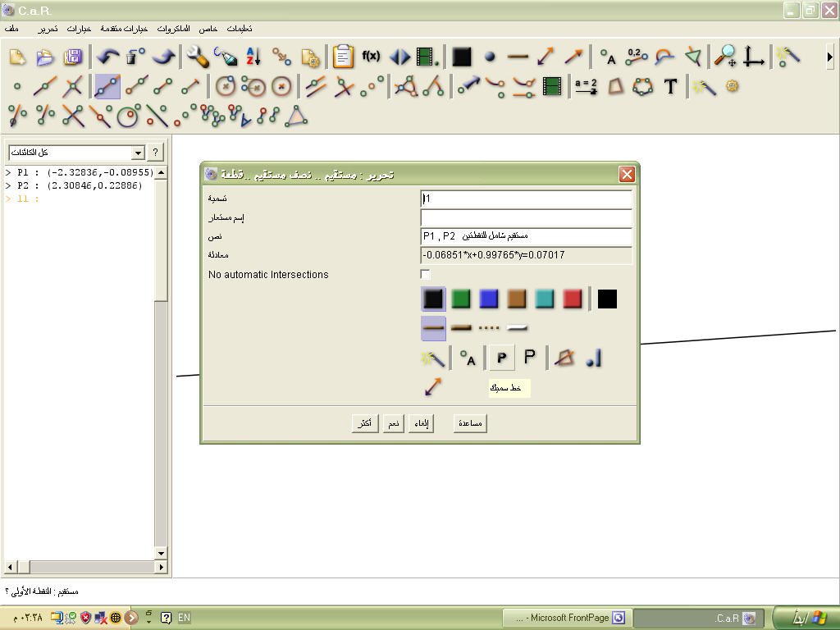Click the gear icon in second toolbar row
The width and height of the screenshot is (840, 630).
[x=733, y=86]
